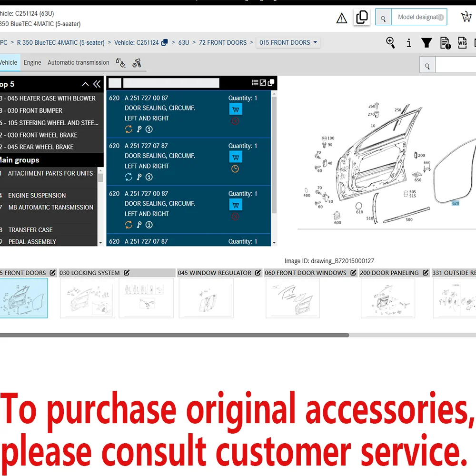The height and width of the screenshot is (476, 476).
Task: Click edit icon next to 5 FRONT DOORS
Action: click(x=52, y=273)
